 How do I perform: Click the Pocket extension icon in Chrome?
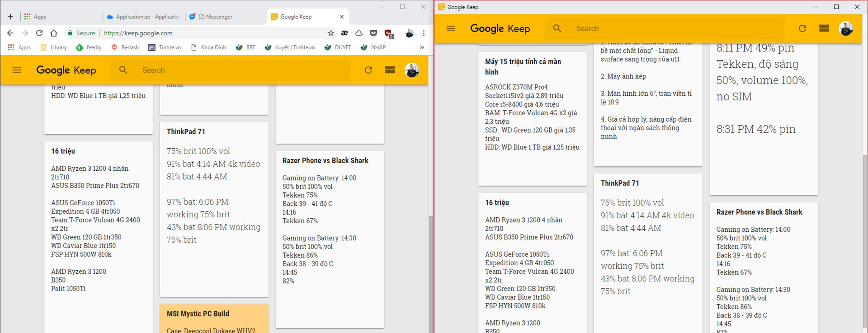(373, 33)
